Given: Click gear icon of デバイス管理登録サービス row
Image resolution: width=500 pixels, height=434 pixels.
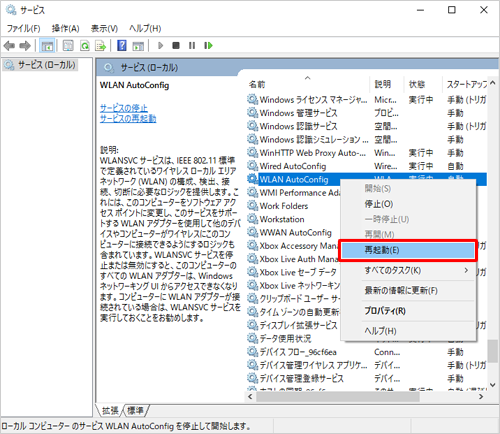Looking at the screenshot, I should point(253,378).
